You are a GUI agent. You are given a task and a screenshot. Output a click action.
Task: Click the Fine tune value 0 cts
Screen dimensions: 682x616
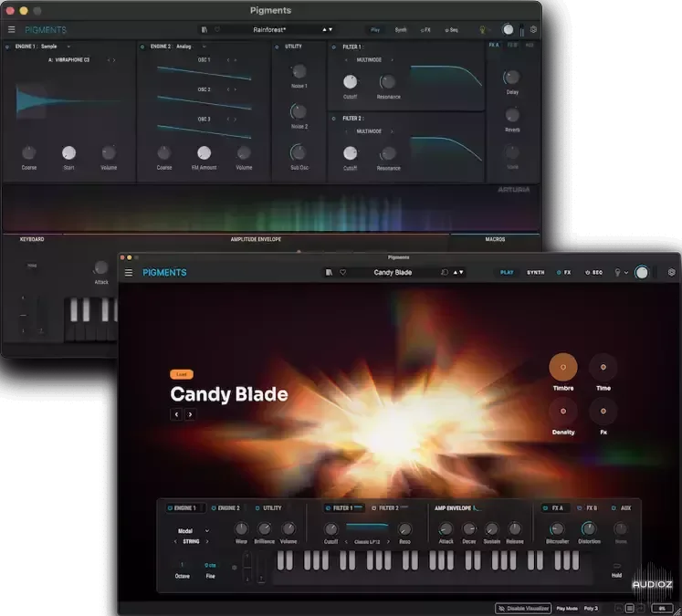[210, 565]
